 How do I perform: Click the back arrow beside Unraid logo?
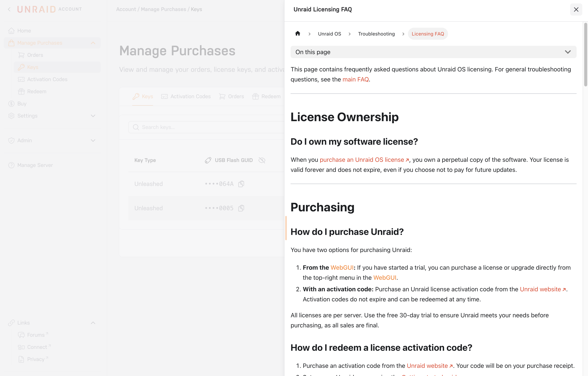point(9,9)
